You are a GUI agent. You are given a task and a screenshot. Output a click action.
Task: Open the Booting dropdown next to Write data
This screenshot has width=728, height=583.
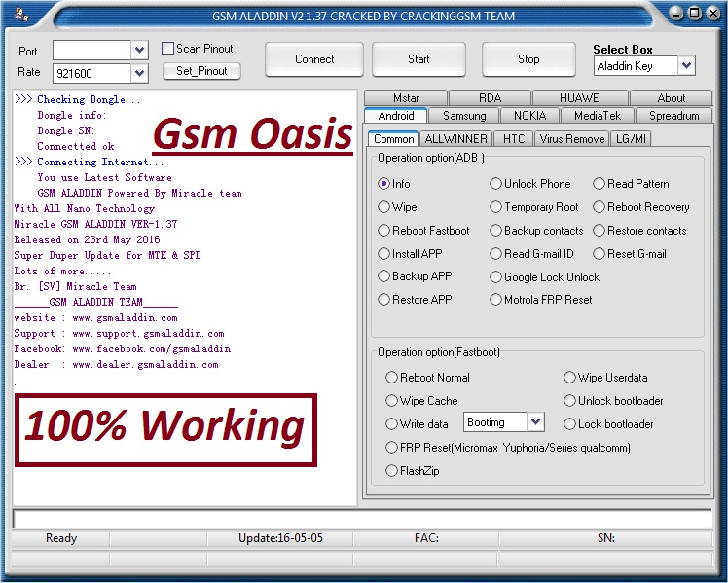[535, 422]
